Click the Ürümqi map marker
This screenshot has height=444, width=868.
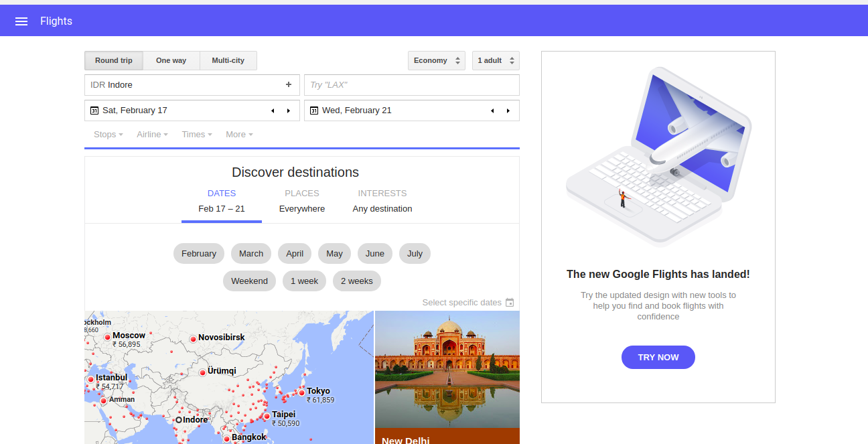[202, 372]
